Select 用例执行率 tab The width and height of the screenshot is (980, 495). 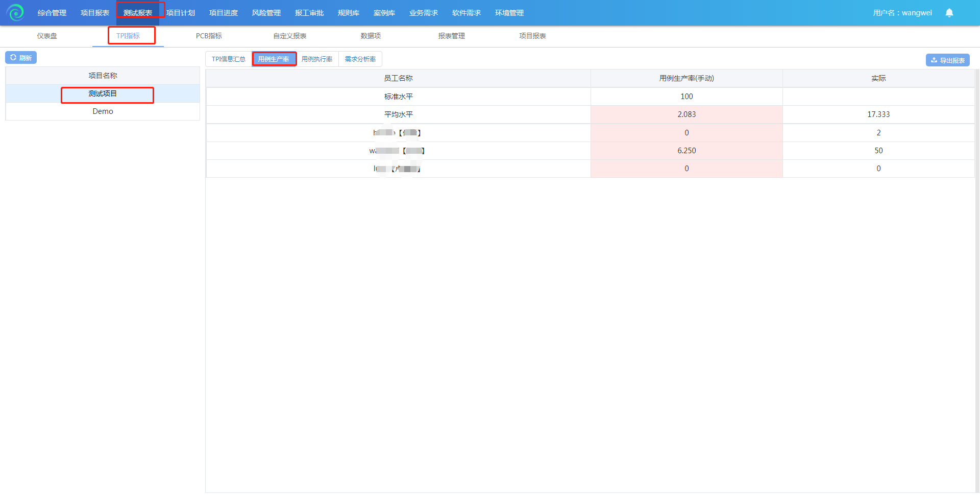click(x=317, y=59)
